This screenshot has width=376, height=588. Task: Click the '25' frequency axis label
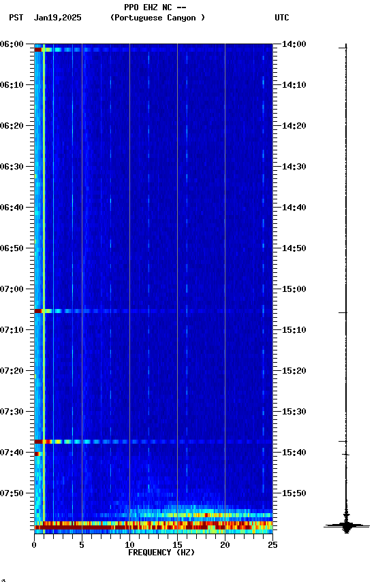tap(272, 545)
